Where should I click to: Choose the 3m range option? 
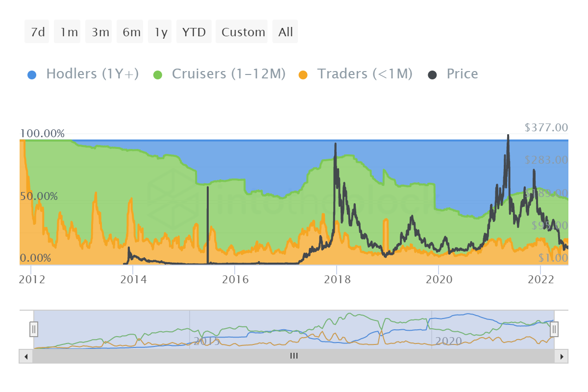100,32
